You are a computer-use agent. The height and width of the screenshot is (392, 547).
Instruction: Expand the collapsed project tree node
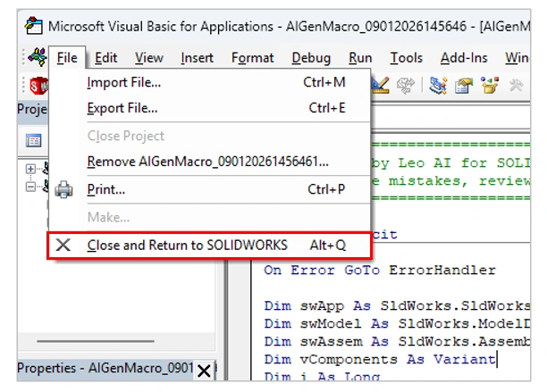(30, 169)
